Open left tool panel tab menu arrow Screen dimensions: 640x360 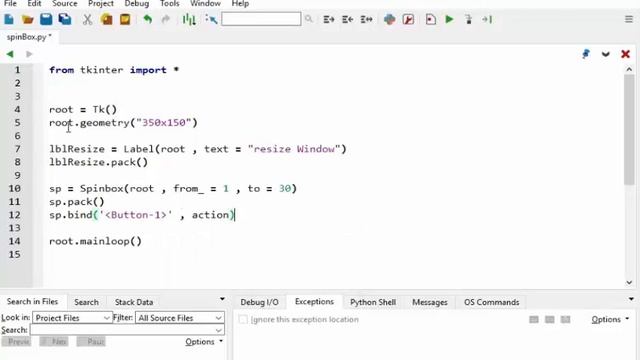click(x=222, y=299)
